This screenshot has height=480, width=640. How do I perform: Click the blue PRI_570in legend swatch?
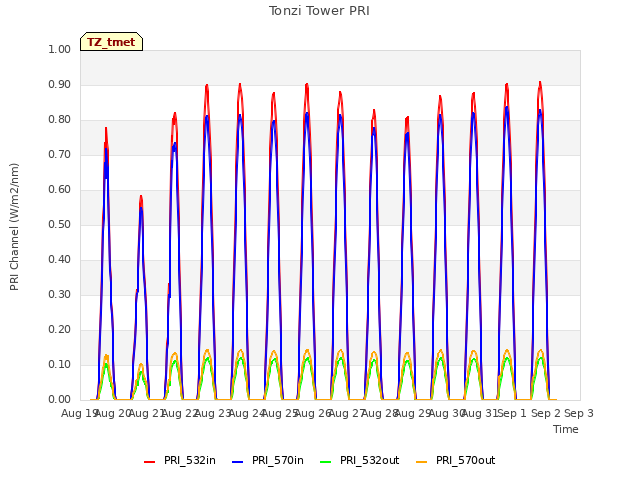pos(238,462)
